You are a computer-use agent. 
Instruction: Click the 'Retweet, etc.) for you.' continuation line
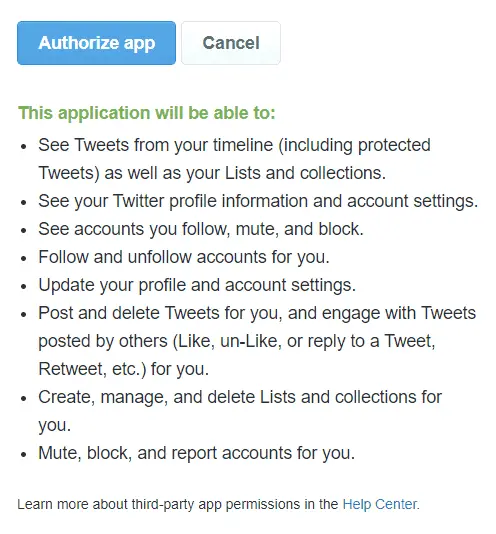pos(123,369)
